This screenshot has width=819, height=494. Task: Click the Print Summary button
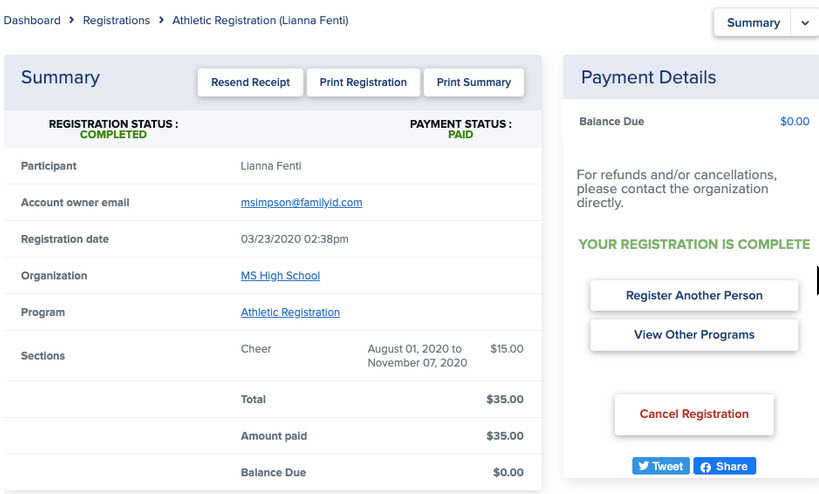click(x=474, y=83)
